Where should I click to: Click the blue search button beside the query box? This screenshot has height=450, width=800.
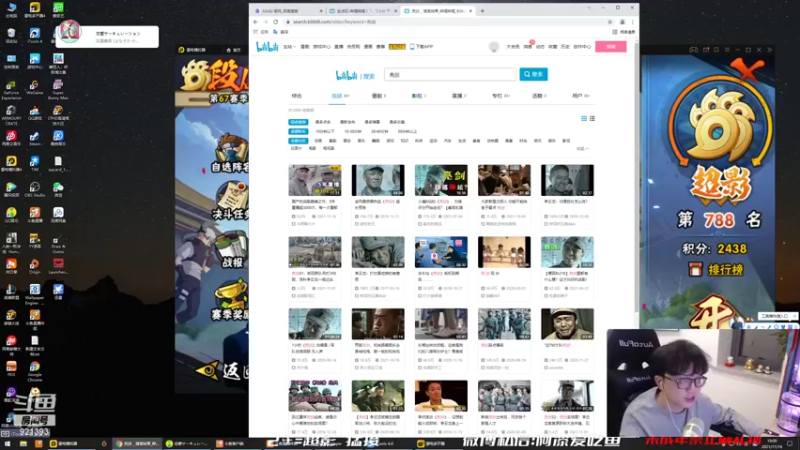click(533, 74)
